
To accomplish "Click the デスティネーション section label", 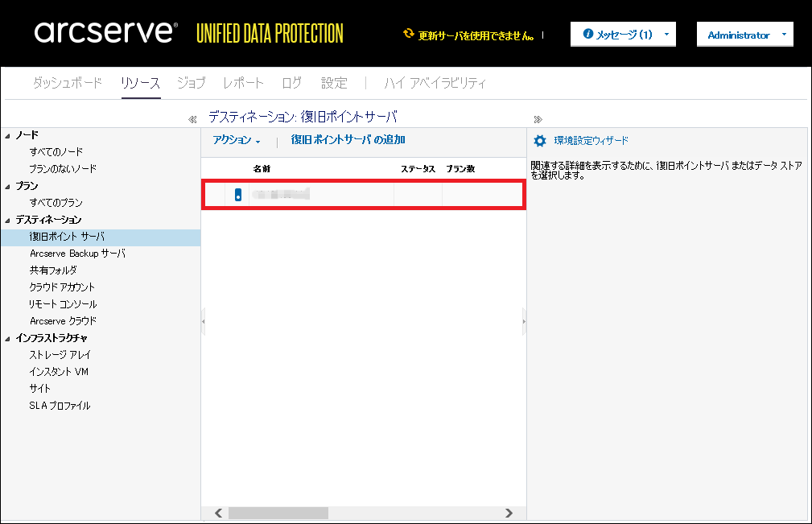I will pyautogui.click(x=48, y=220).
